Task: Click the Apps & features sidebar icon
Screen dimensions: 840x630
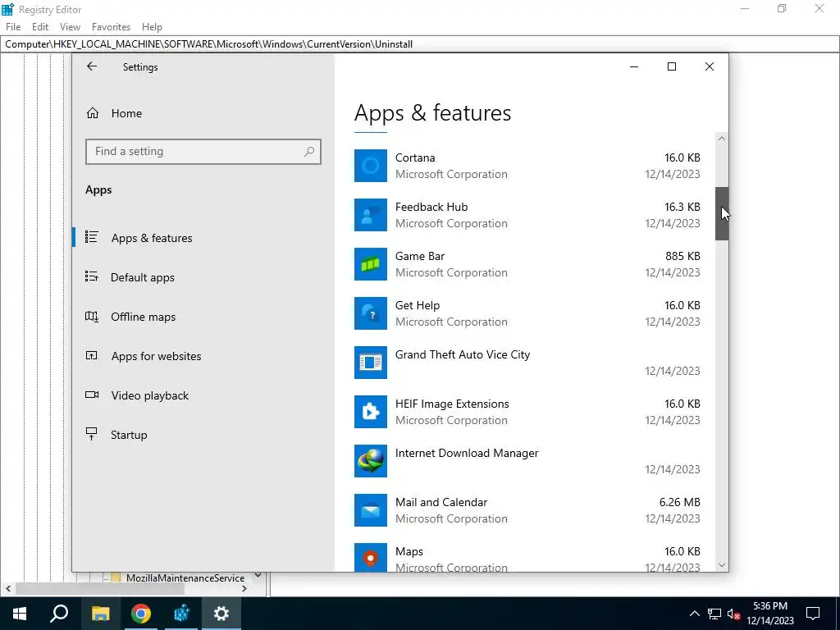Action: [x=92, y=237]
